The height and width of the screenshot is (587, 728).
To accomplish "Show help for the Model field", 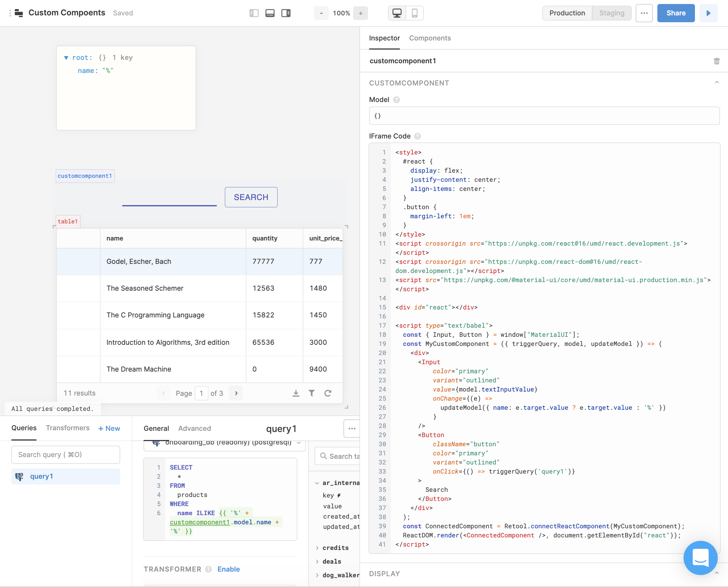I will [396, 100].
